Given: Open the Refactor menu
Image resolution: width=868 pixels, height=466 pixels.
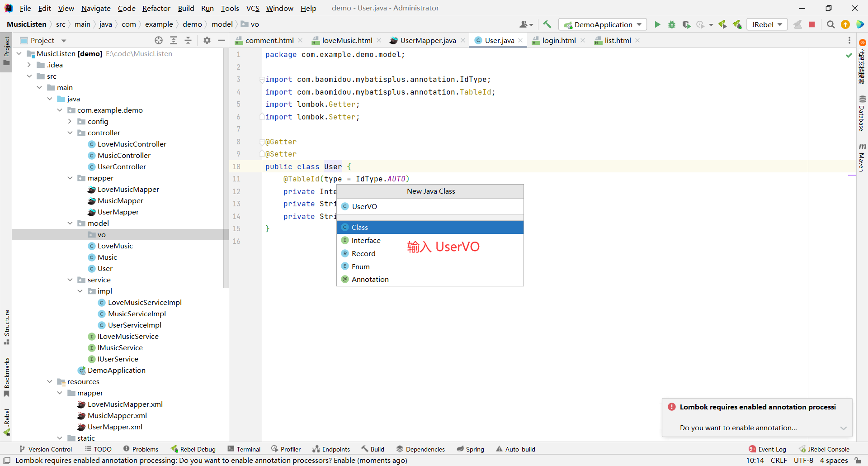Looking at the screenshot, I should [156, 8].
